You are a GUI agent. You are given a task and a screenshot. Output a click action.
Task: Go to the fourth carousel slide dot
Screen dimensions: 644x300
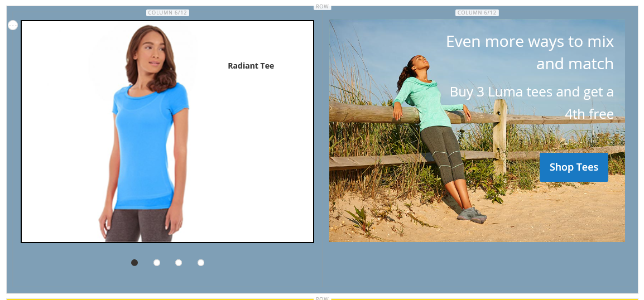click(201, 263)
